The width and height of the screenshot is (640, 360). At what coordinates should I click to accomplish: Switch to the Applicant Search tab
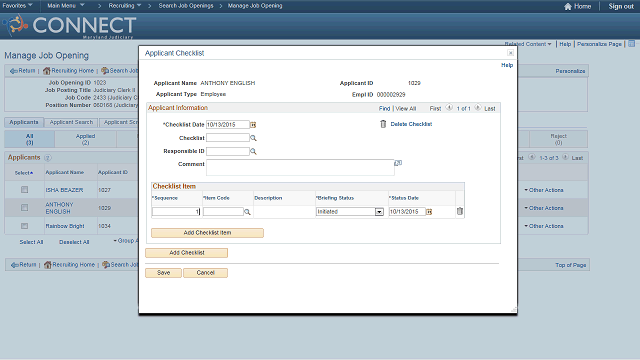click(x=71, y=122)
